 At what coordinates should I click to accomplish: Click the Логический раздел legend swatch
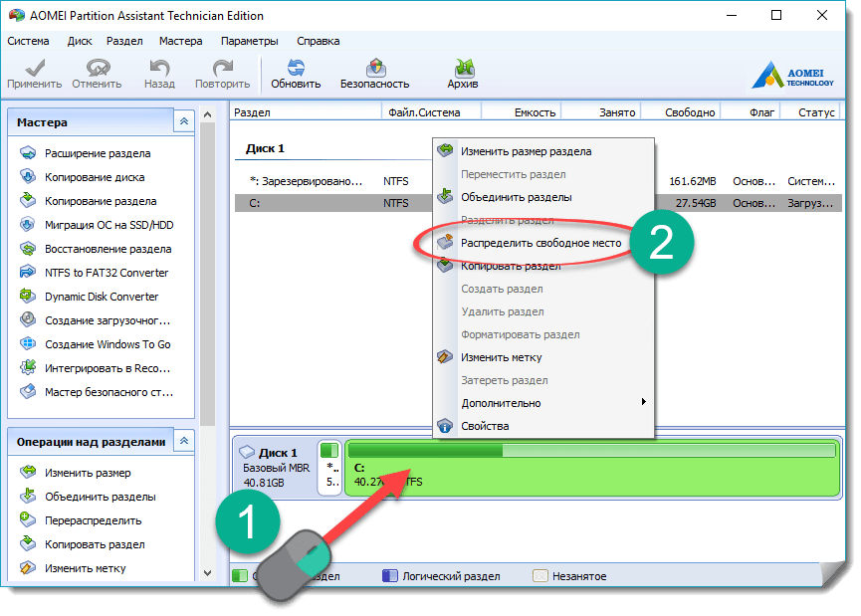[390, 576]
